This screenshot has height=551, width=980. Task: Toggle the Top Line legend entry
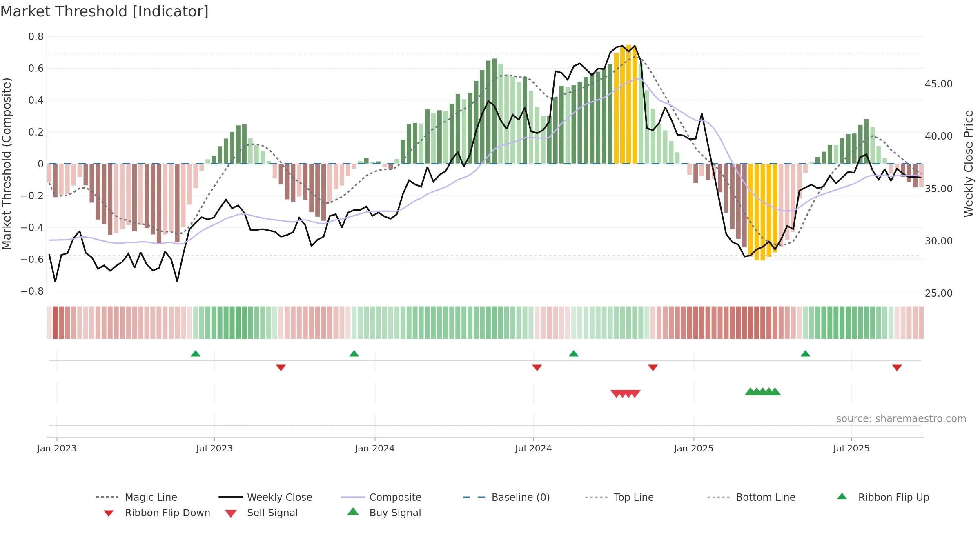[619, 497]
